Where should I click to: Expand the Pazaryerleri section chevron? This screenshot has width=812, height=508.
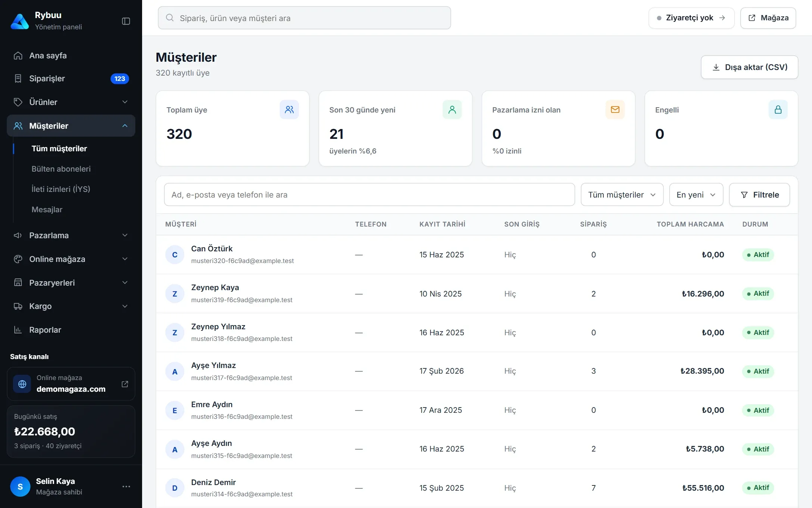[x=125, y=283]
